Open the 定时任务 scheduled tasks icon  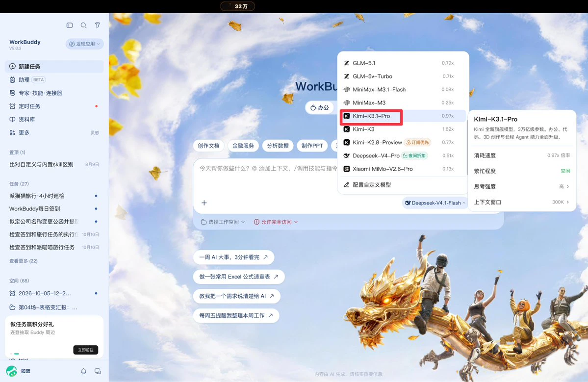tap(12, 106)
